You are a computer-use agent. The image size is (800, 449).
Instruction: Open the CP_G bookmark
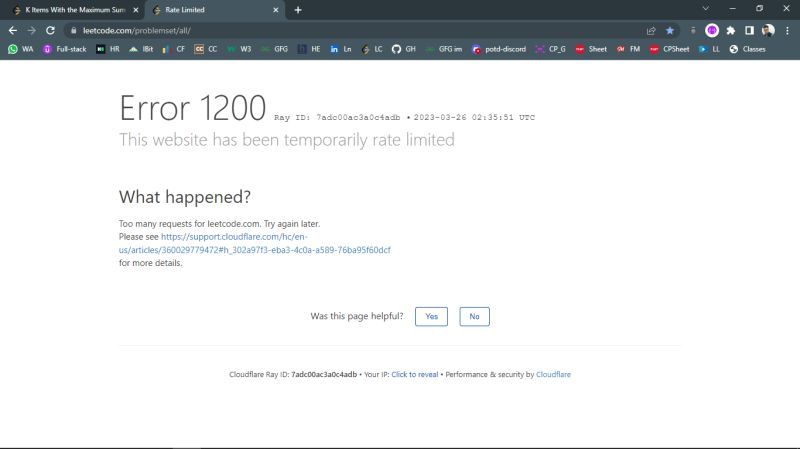[x=551, y=49]
